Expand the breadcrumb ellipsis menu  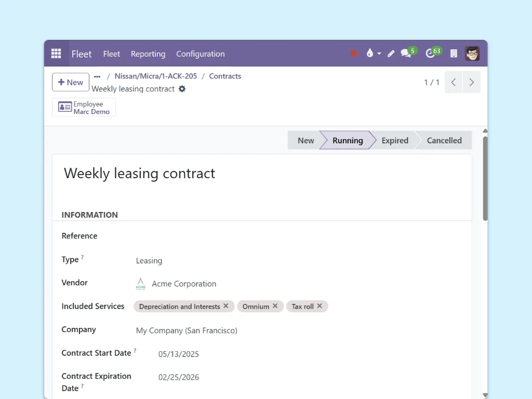click(97, 76)
